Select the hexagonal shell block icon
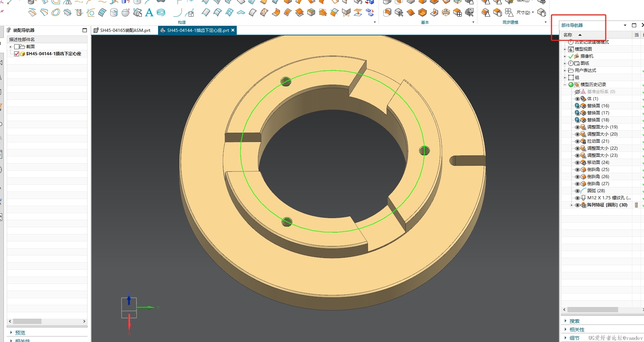 (x=422, y=13)
